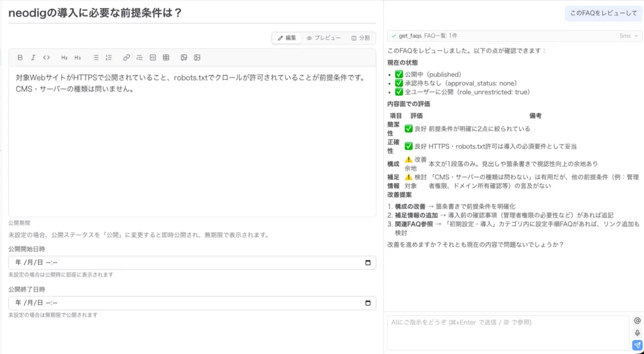The image size is (644, 354).
Task: Click the 公開終了日時 date-time field
Action: click(x=192, y=303)
